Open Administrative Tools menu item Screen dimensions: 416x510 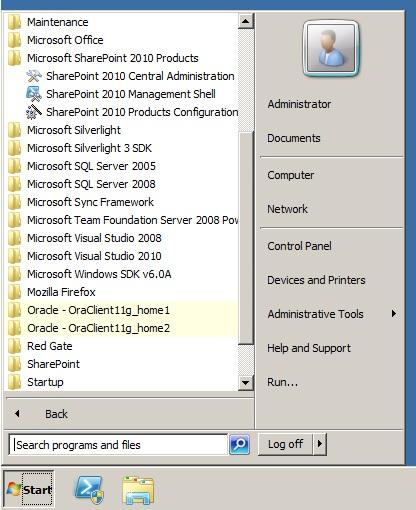tap(315, 314)
